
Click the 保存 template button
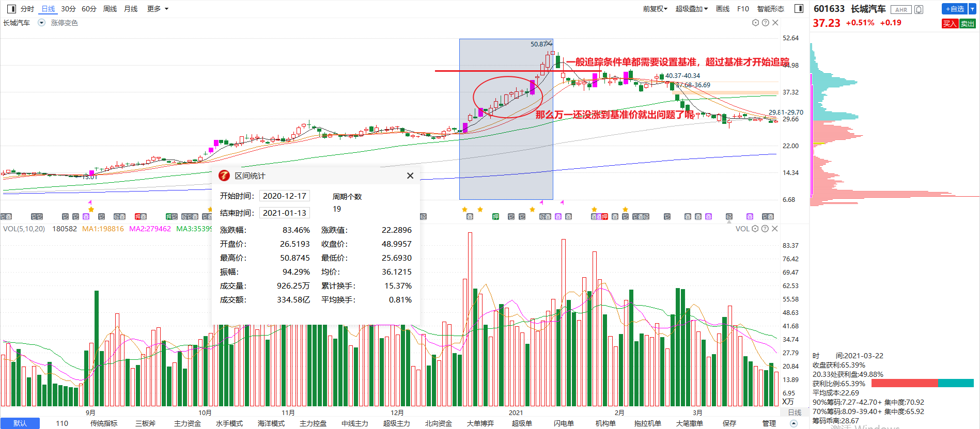coord(729,423)
